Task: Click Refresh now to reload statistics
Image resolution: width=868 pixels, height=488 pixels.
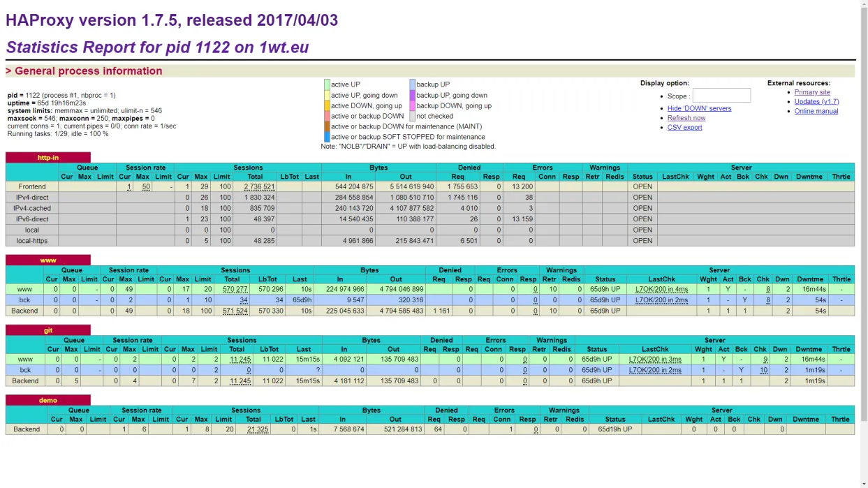Action: 686,117
